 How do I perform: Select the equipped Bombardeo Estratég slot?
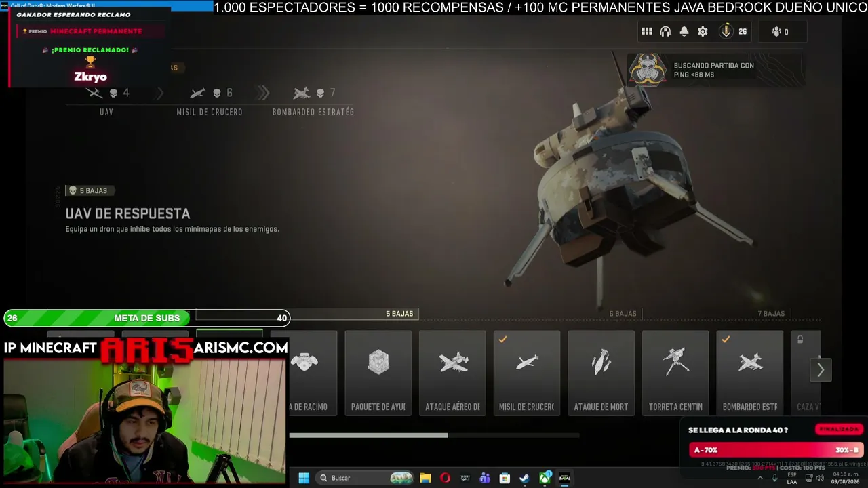(313, 101)
